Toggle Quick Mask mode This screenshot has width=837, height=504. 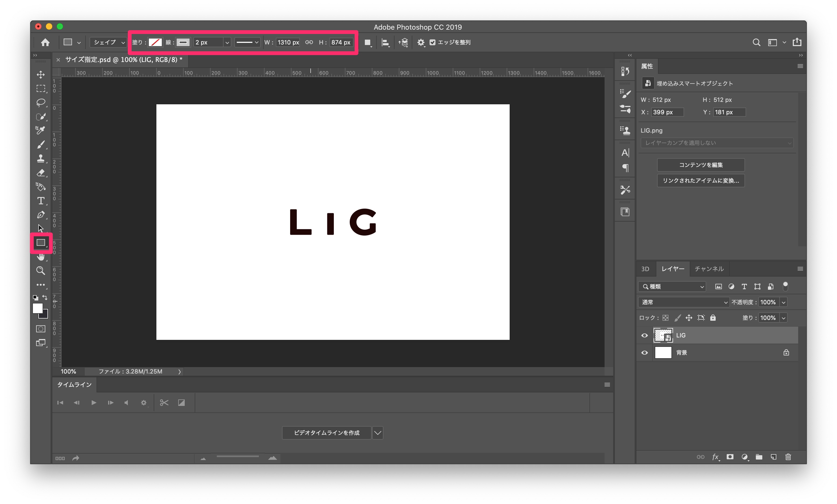pos(41,329)
